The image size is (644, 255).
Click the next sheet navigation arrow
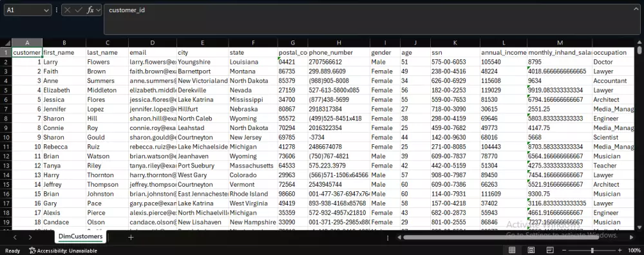coord(30,237)
